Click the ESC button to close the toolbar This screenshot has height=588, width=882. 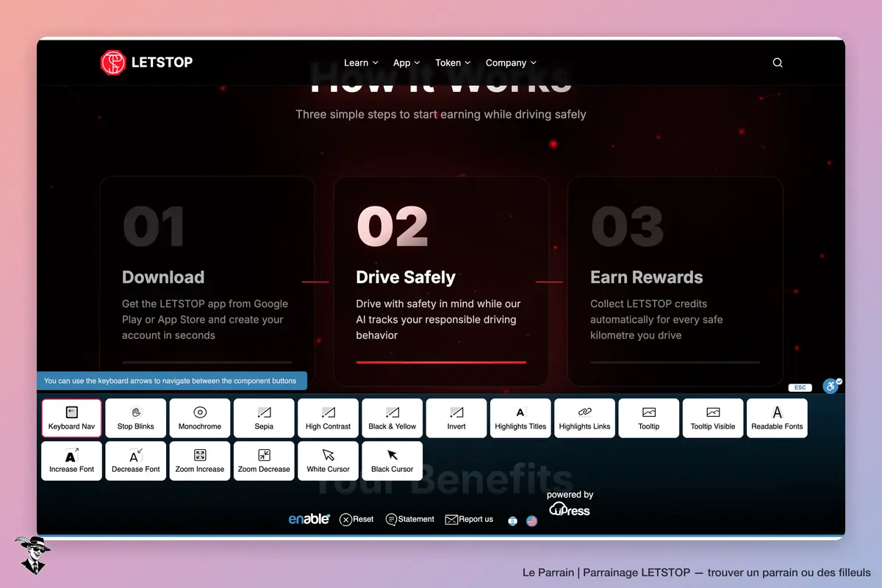click(800, 387)
